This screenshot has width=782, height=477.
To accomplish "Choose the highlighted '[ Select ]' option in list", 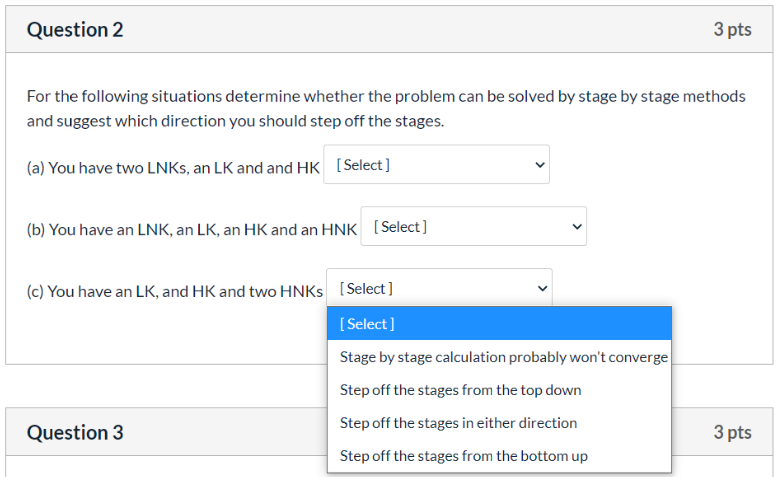I will tap(499, 324).
